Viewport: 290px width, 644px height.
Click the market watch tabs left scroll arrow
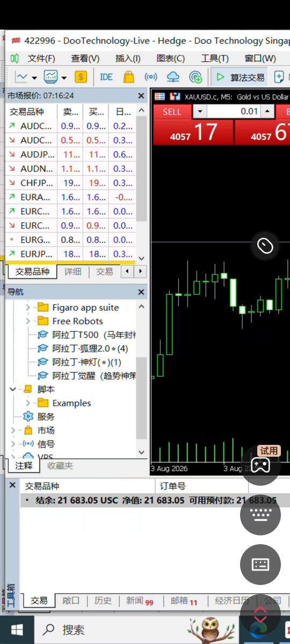(128, 272)
